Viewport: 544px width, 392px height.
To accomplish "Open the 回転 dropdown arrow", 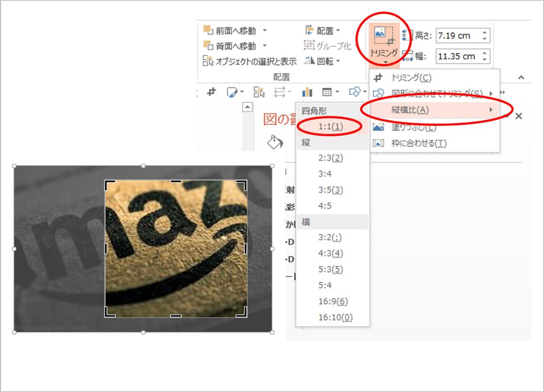I will (338, 62).
